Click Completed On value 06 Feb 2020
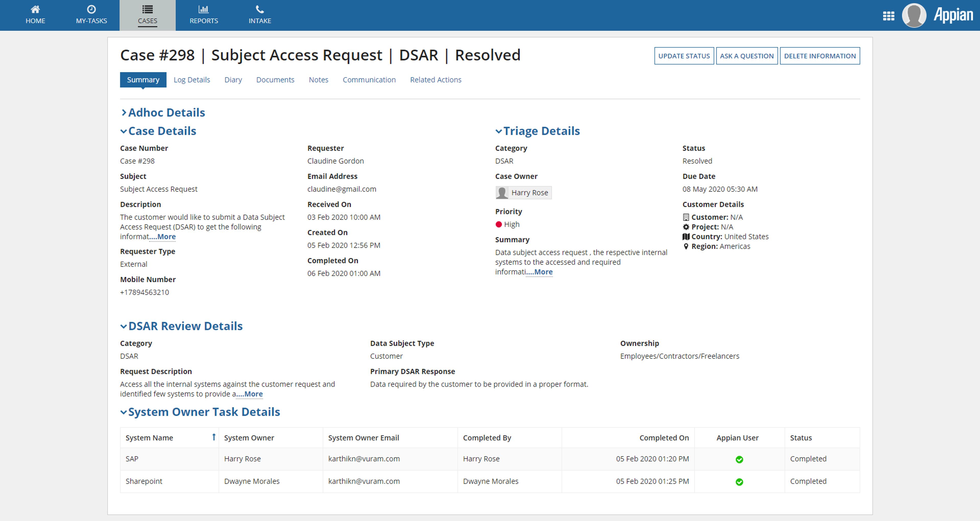Viewport: 980px width, 521px height. [x=344, y=274]
